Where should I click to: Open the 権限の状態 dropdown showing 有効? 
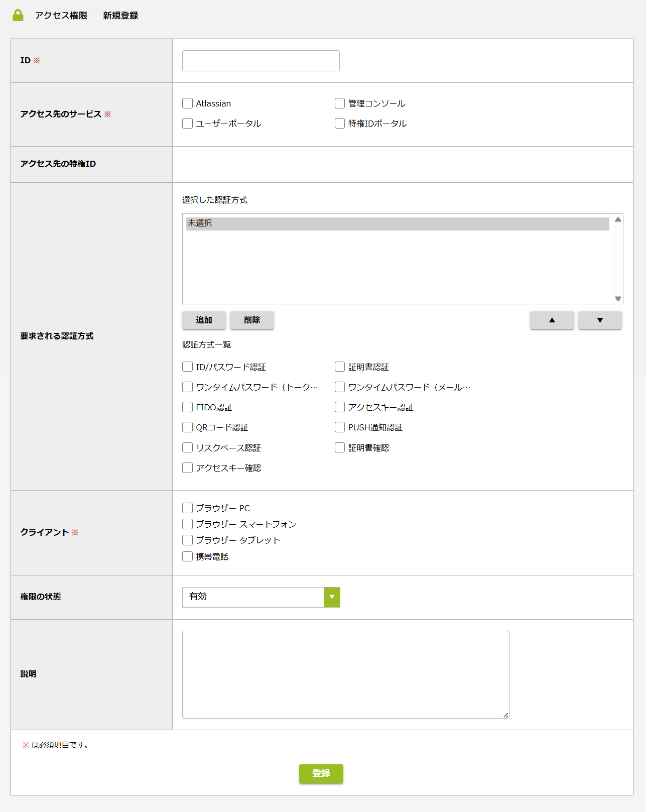(x=261, y=597)
